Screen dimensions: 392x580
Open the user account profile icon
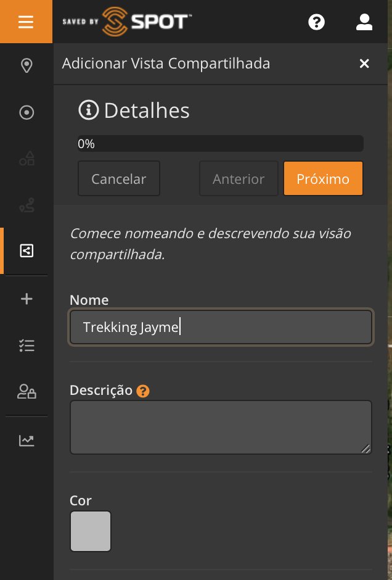coord(364,23)
